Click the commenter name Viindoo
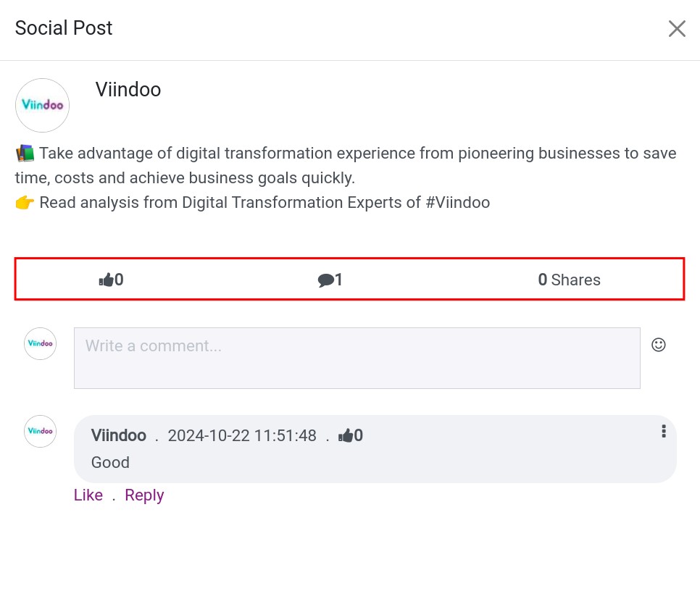The image size is (700, 599). pos(119,435)
